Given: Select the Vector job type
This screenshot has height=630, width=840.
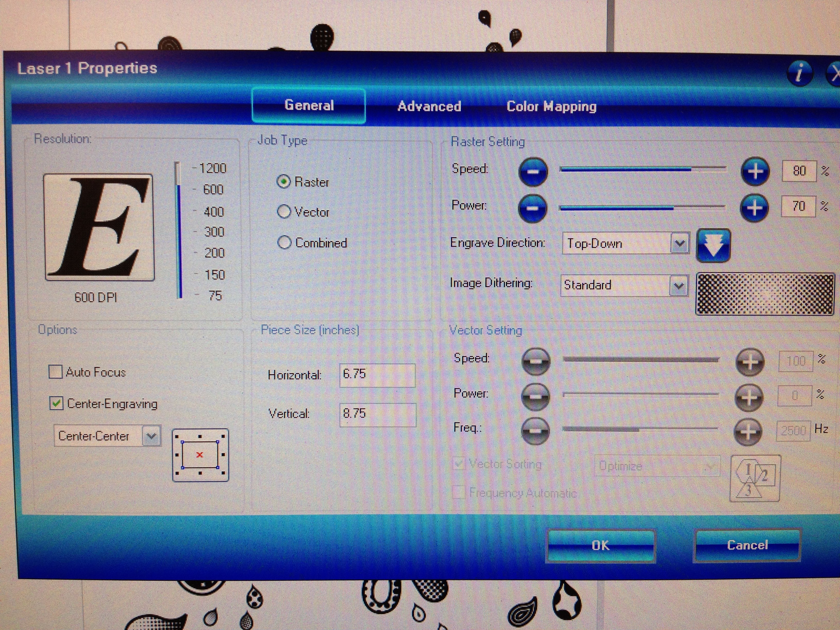Looking at the screenshot, I should click(284, 212).
